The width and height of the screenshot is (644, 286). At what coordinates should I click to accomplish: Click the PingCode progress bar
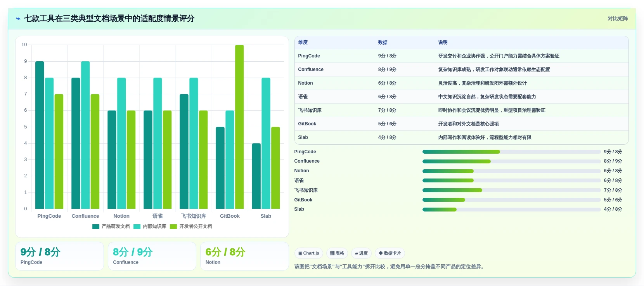(x=511, y=152)
